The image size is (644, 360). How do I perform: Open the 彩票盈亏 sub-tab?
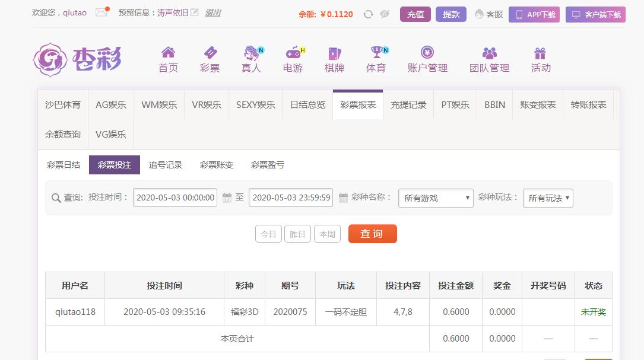point(267,165)
